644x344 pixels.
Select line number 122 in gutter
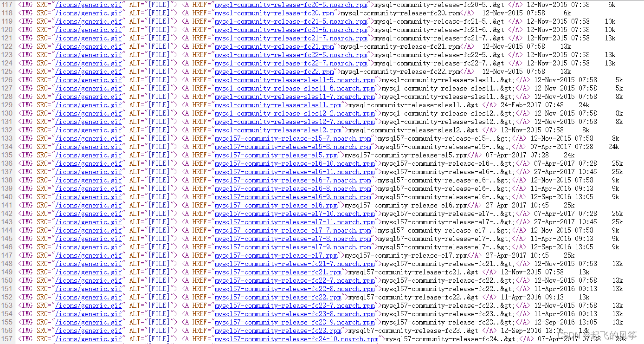(7, 46)
